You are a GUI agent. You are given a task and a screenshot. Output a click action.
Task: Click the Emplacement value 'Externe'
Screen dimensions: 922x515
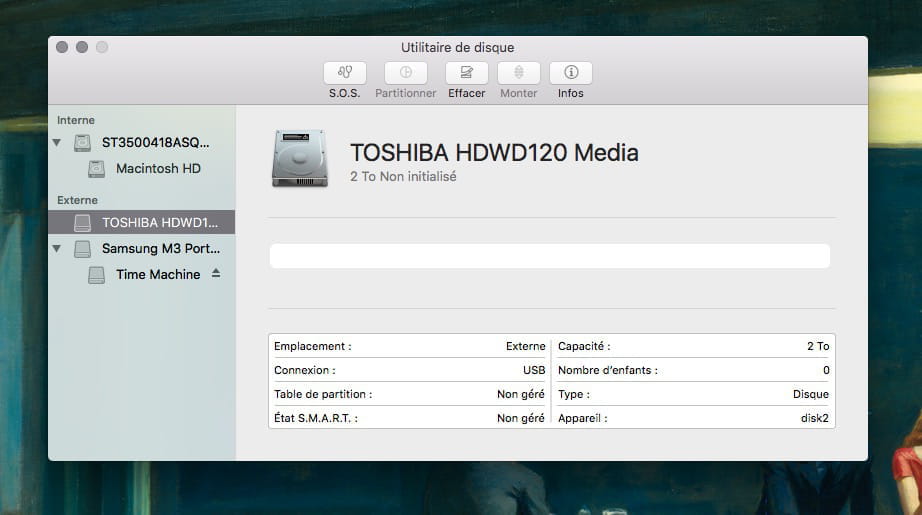[526, 346]
